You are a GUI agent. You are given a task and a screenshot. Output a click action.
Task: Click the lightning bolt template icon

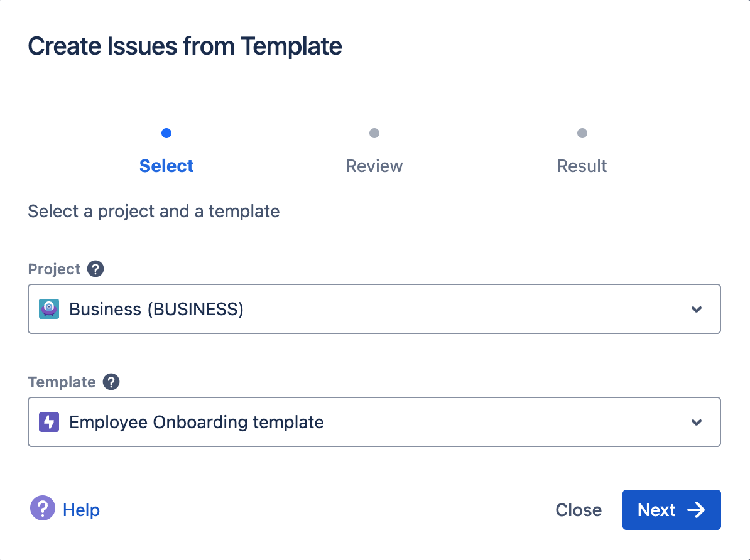[x=49, y=422]
